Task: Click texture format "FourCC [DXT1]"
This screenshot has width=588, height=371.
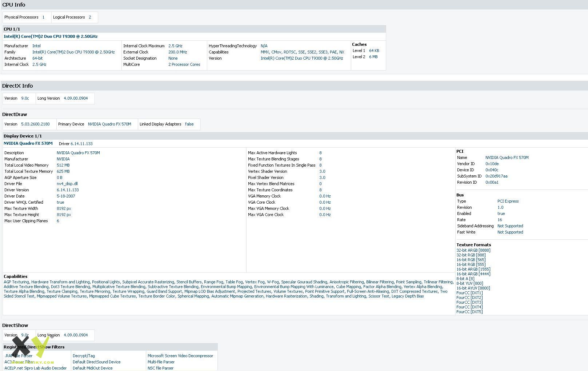Action: click(x=469, y=293)
